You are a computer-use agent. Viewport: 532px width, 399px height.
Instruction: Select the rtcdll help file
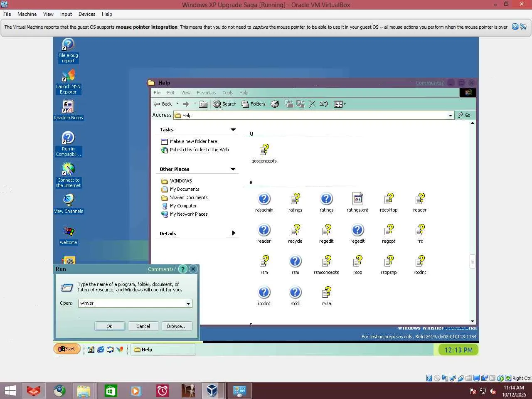point(295,296)
